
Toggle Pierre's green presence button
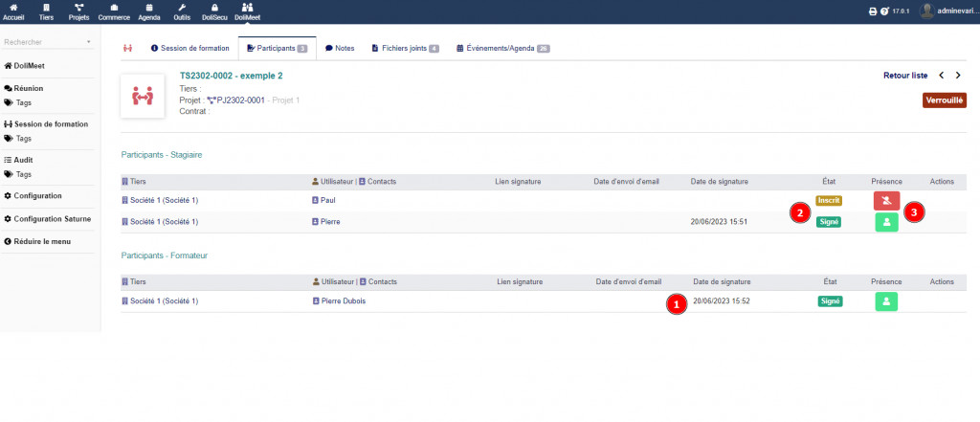click(886, 222)
